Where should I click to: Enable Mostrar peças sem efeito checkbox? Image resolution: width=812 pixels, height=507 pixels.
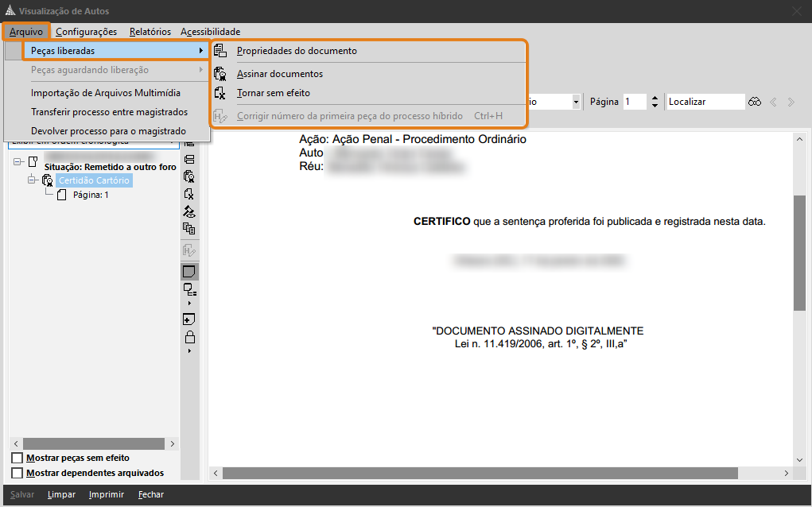(17, 458)
